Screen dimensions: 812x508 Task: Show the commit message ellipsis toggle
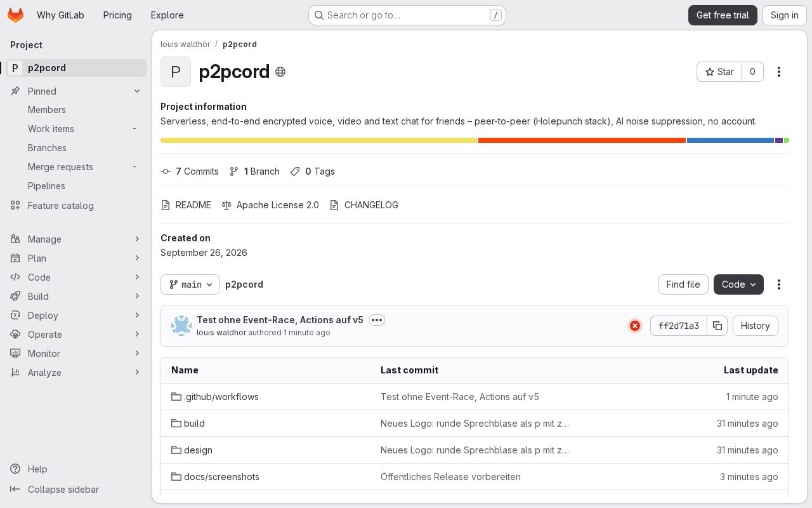coord(377,320)
